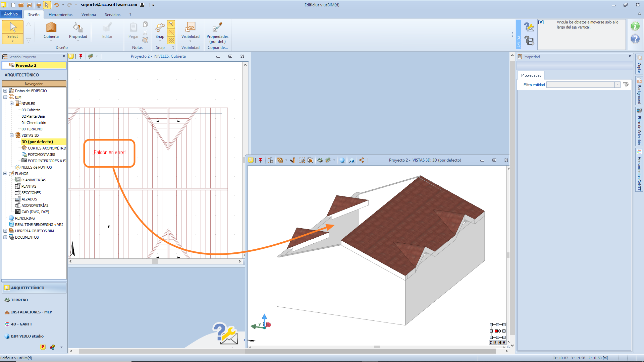Image resolution: width=644 pixels, height=362 pixels.
Task: Open the 4D - GANTT section
Action: pyautogui.click(x=21, y=324)
